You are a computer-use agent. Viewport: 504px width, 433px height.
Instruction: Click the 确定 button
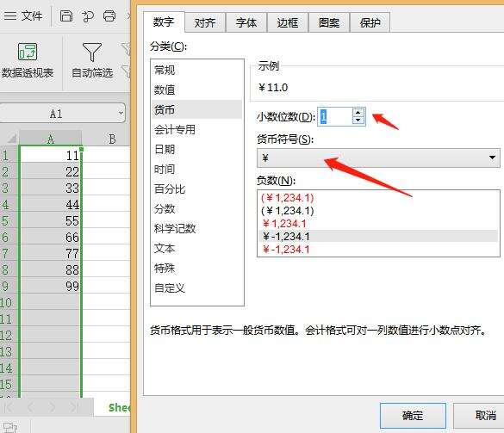click(x=413, y=415)
